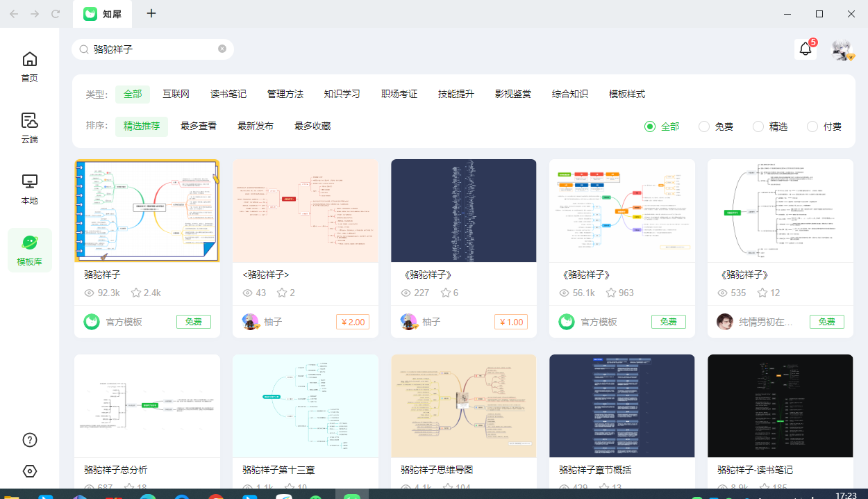Filter by 综合知识 category
Viewport: 868px width, 499px height.
(570, 95)
